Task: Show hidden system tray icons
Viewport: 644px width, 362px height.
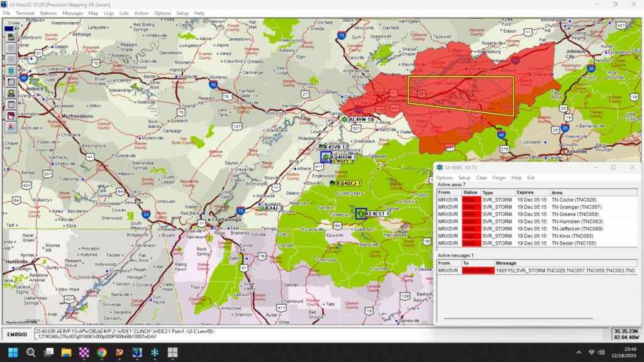Action: tap(576, 352)
